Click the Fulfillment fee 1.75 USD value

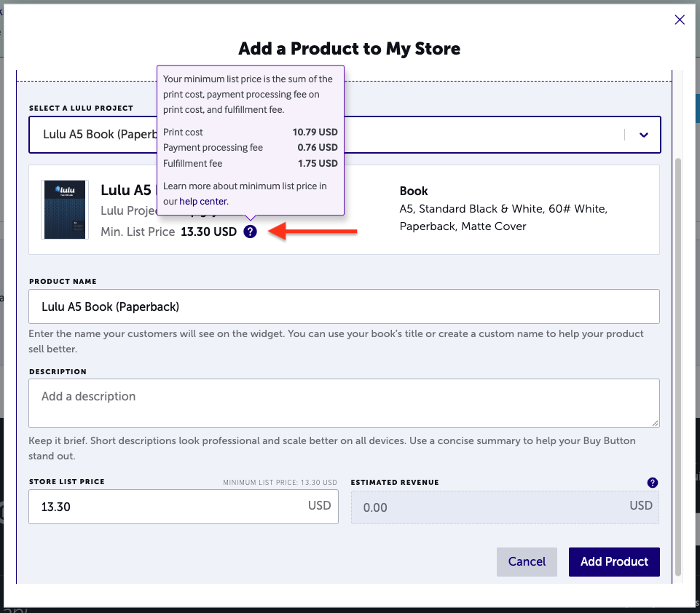point(318,163)
